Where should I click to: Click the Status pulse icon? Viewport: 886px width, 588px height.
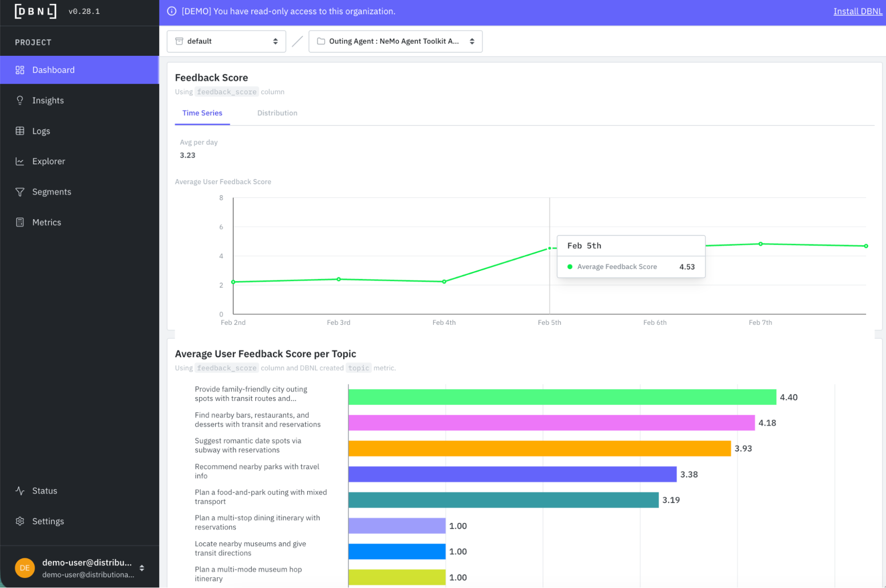click(20, 491)
